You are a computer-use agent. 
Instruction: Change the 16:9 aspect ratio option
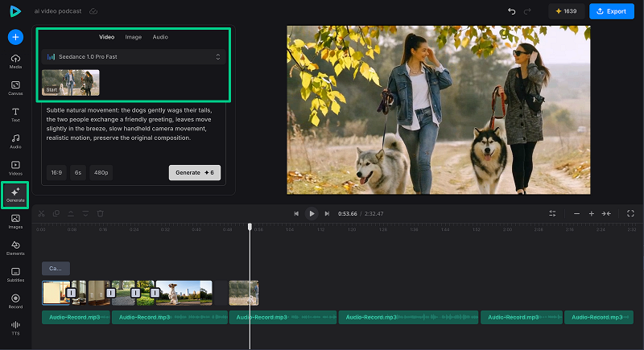[56, 173]
